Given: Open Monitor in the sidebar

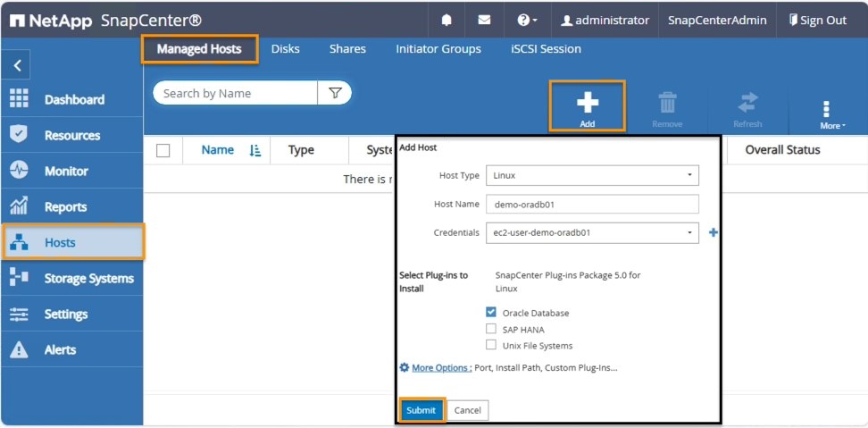Looking at the screenshot, I should click(66, 171).
